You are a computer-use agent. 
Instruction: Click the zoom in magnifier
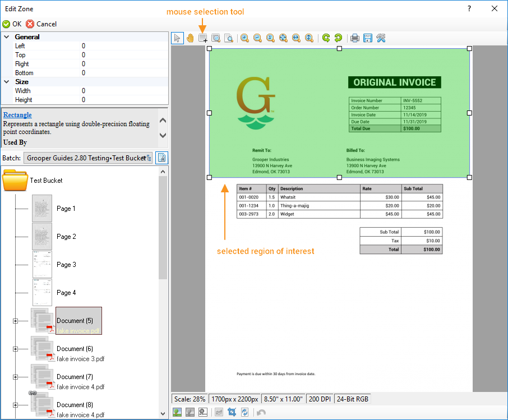click(x=244, y=38)
